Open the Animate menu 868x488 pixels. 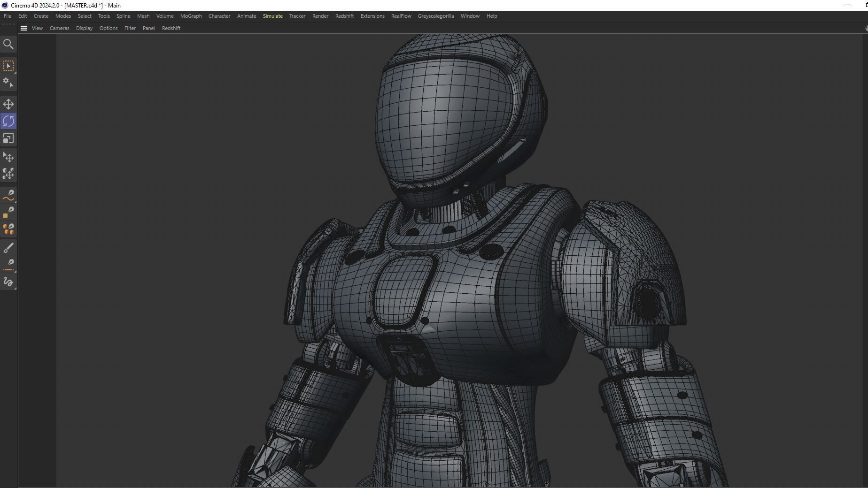tap(247, 16)
